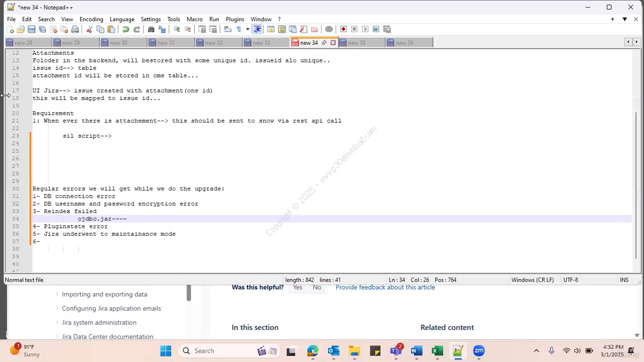The height and width of the screenshot is (362, 644).
Task: Open Provide feedback about this article link
Action: pyautogui.click(x=385, y=287)
